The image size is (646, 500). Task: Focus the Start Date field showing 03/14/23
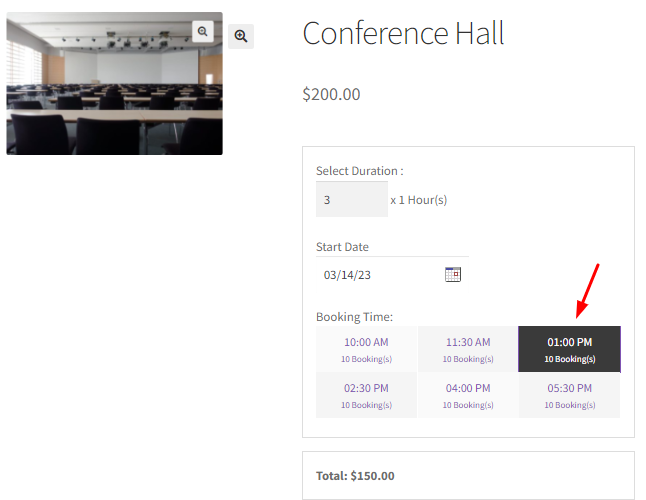375,274
